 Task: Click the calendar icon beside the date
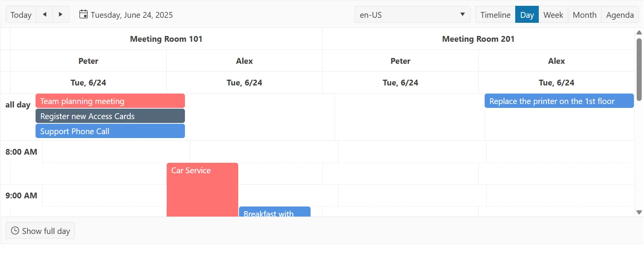(x=83, y=14)
